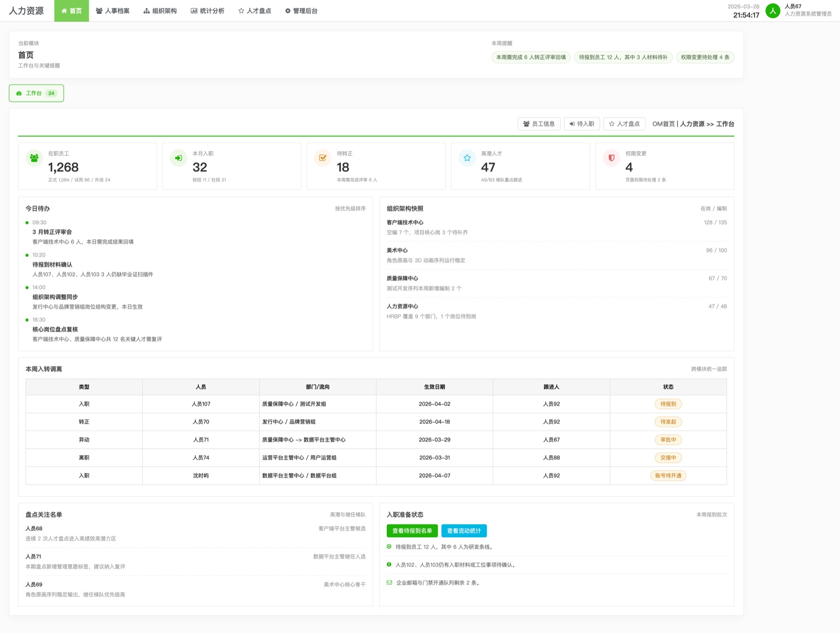Open 客户端技术中心 in 组织架构快照
This screenshot has height=633, width=840.
coord(405,223)
